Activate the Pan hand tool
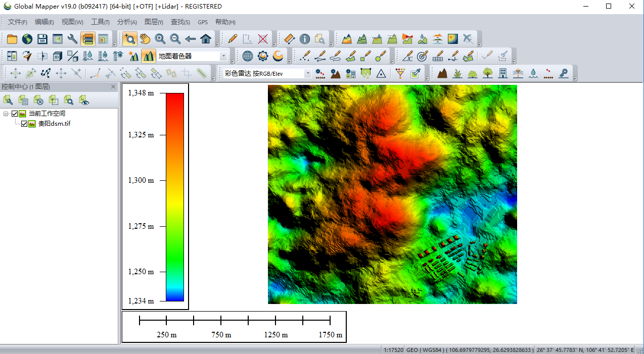The height and width of the screenshot is (354, 644). click(145, 39)
